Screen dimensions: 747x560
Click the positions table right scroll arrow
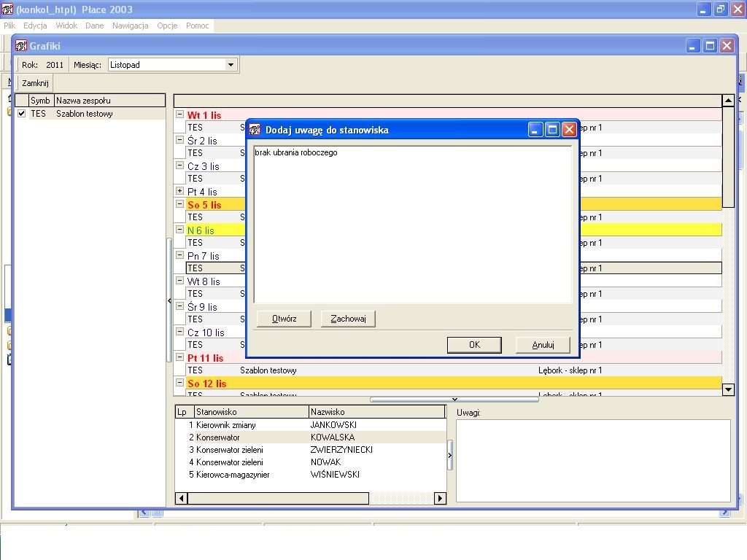(x=440, y=498)
